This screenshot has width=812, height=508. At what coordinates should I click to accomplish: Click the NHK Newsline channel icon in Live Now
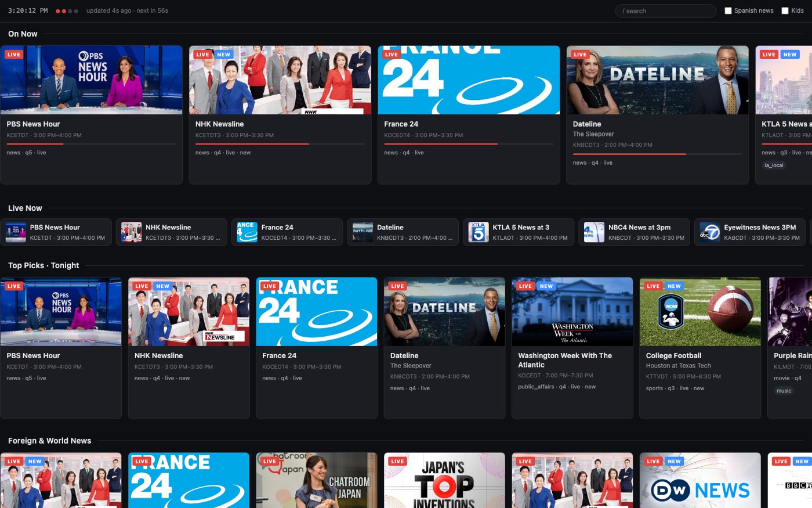click(x=132, y=232)
